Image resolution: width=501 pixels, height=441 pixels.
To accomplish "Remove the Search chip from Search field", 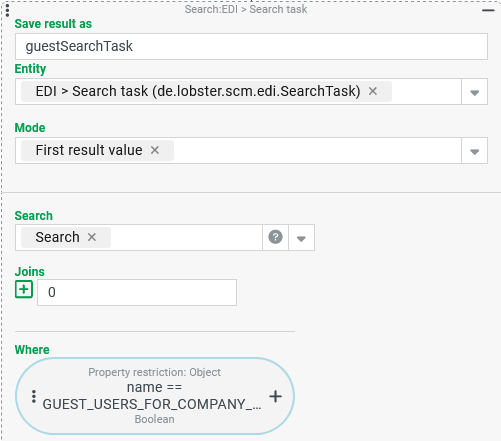I will point(92,237).
